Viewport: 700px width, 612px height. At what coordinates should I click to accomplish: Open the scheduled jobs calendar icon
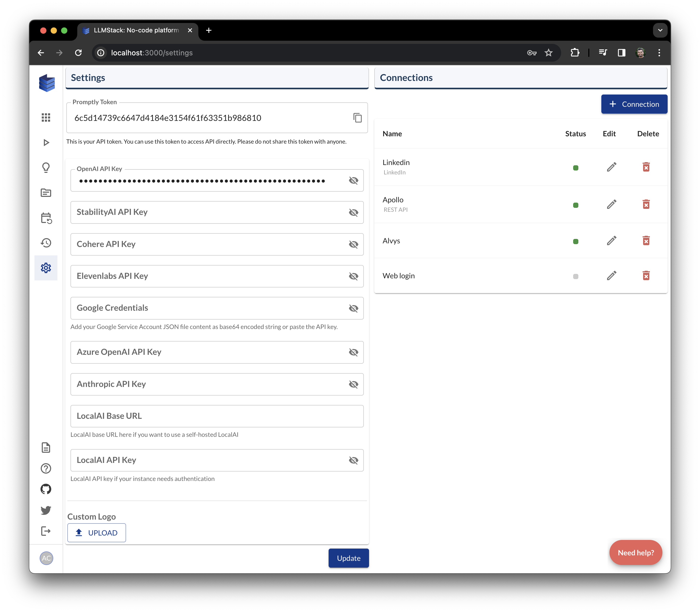pyautogui.click(x=46, y=218)
